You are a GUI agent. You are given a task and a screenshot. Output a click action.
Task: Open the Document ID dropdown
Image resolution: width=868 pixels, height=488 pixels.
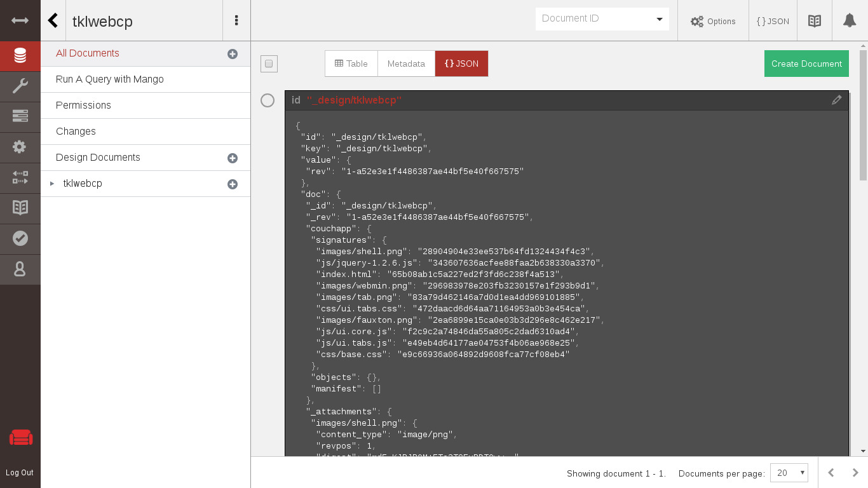[602, 18]
